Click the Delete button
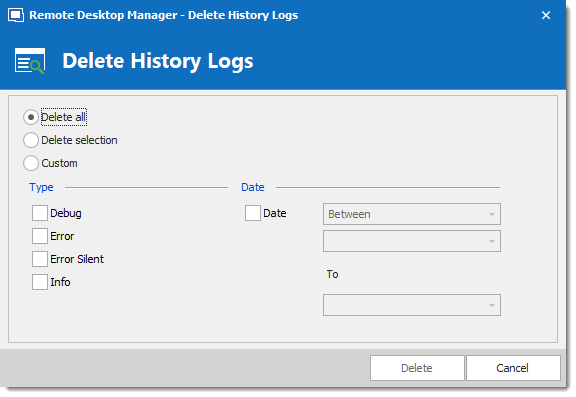Image resolution: width=576 pixels, height=397 pixels. click(417, 368)
